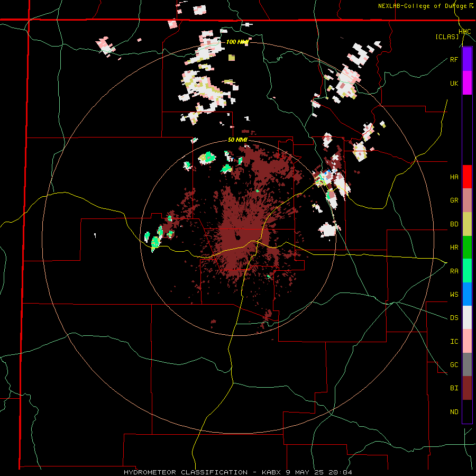
Task: Click the WS legend label
Action: point(454,295)
